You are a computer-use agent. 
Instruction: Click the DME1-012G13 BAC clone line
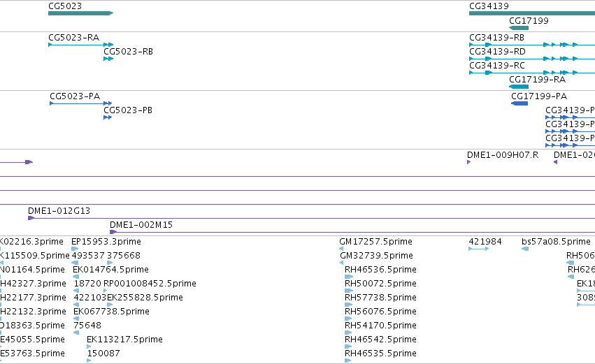tap(311, 218)
